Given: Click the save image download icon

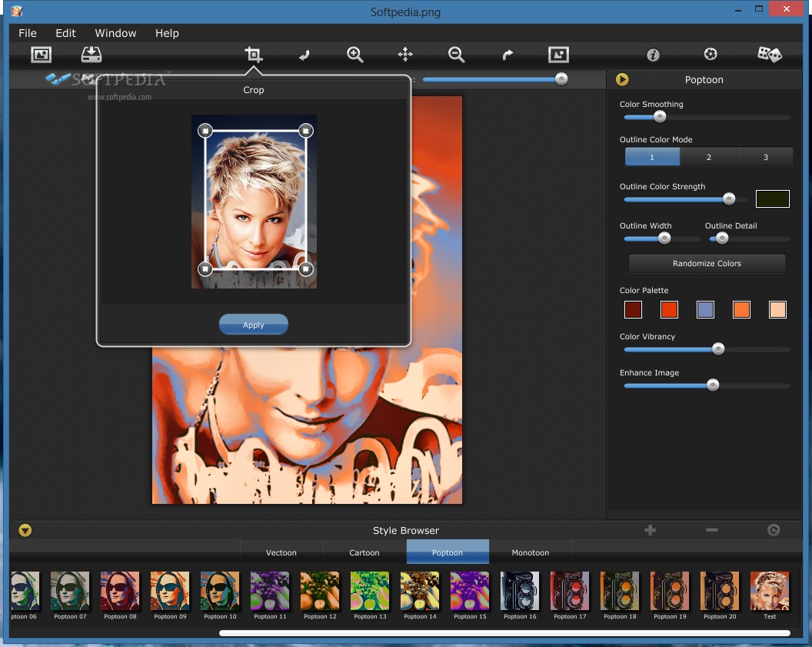Looking at the screenshot, I should click(92, 55).
